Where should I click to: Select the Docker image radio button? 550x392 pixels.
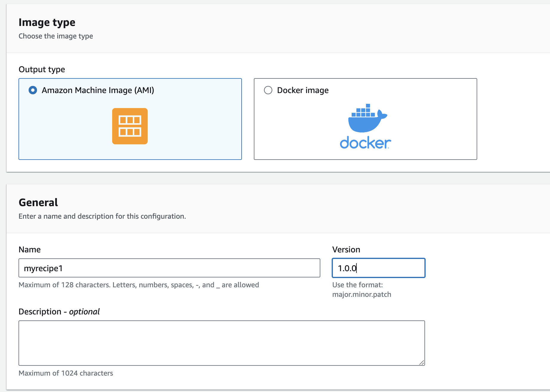coord(268,90)
